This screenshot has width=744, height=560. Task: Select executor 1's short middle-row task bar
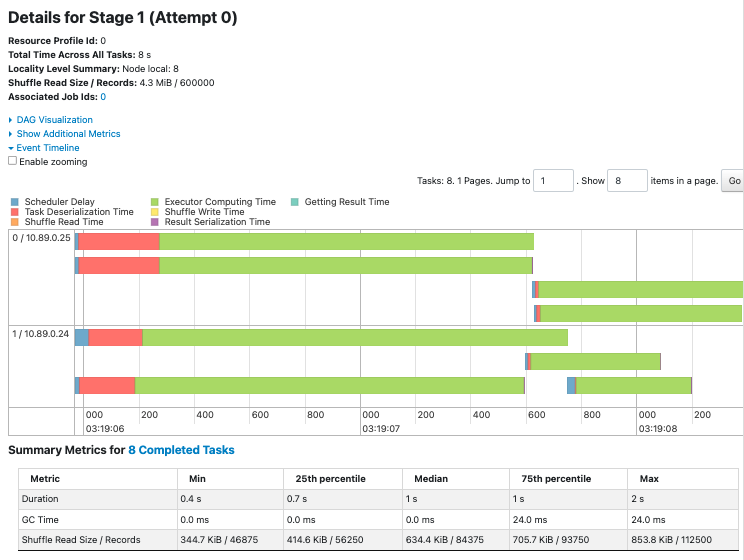[x=593, y=362]
